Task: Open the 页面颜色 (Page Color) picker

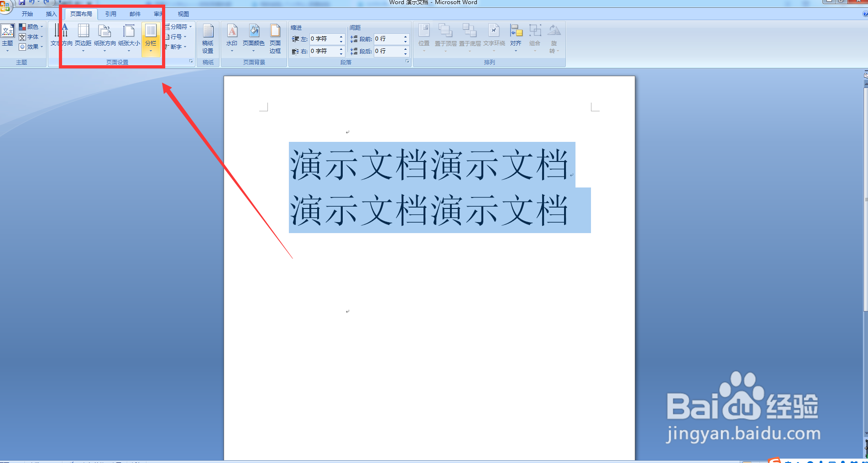Action: click(254, 37)
